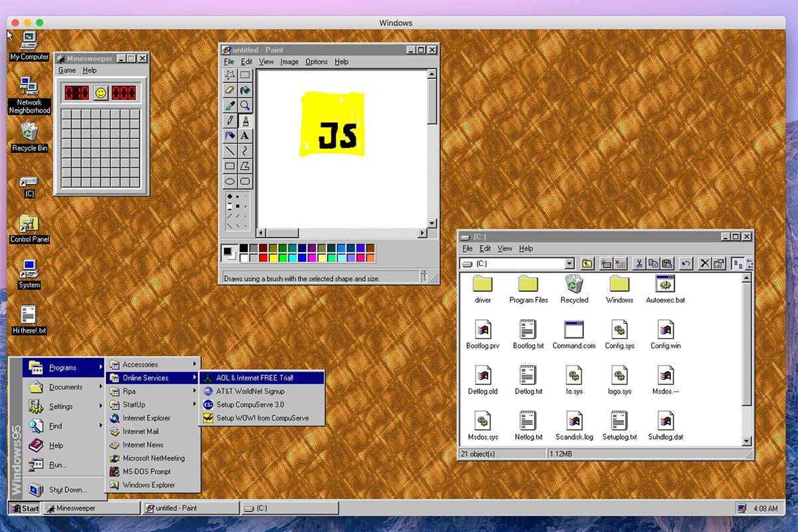Switch to untitled - Paint taskbar button
The image size is (798, 532).
click(190, 509)
